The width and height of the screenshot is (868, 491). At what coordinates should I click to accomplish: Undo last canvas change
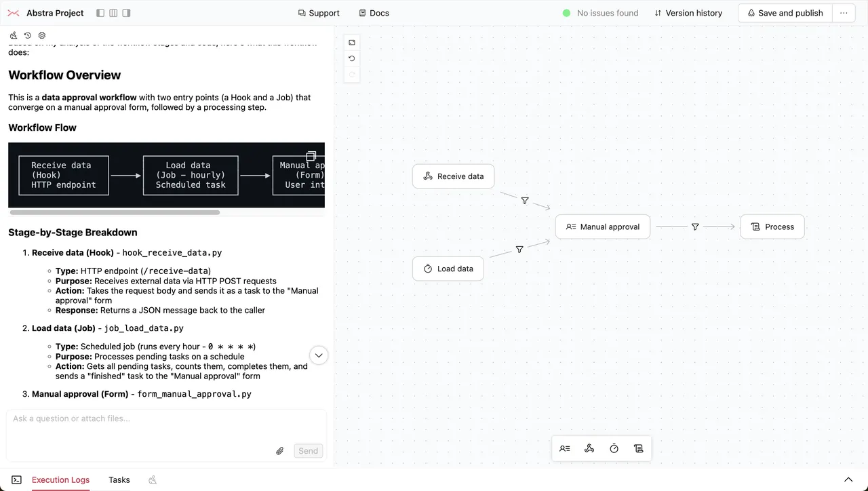(x=352, y=58)
